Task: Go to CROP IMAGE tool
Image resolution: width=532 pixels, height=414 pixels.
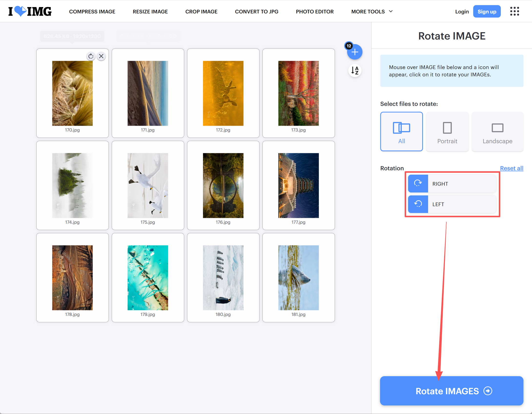Action: [x=201, y=11]
